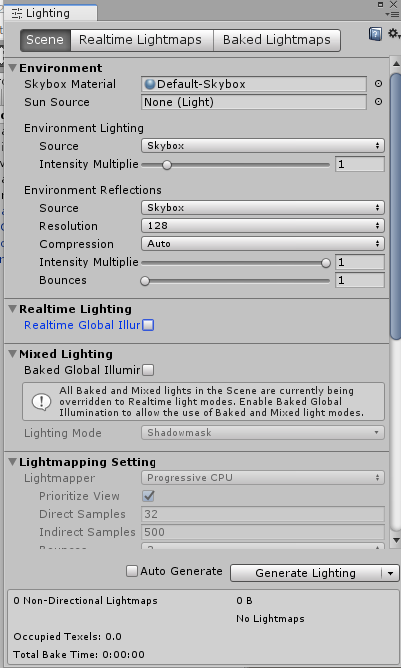The width and height of the screenshot is (401, 668).
Task: Click the Bounces slider handle
Action: pos(145,281)
